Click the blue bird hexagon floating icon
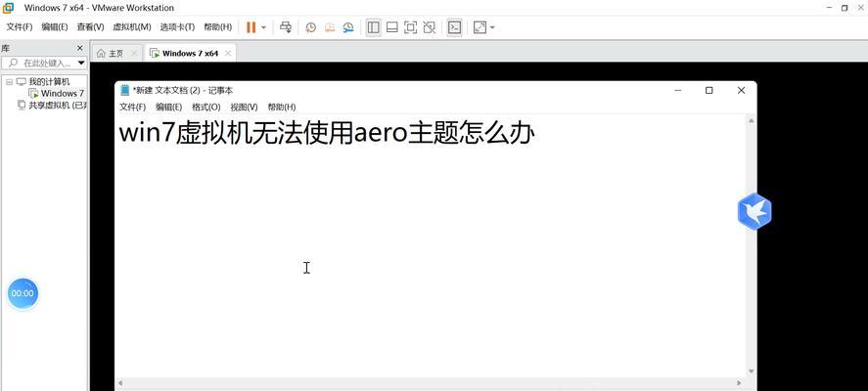 (754, 211)
